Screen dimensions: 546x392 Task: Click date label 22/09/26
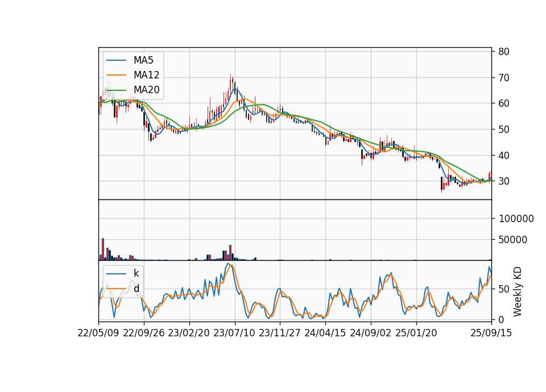pyautogui.click(x=143, y=333)
